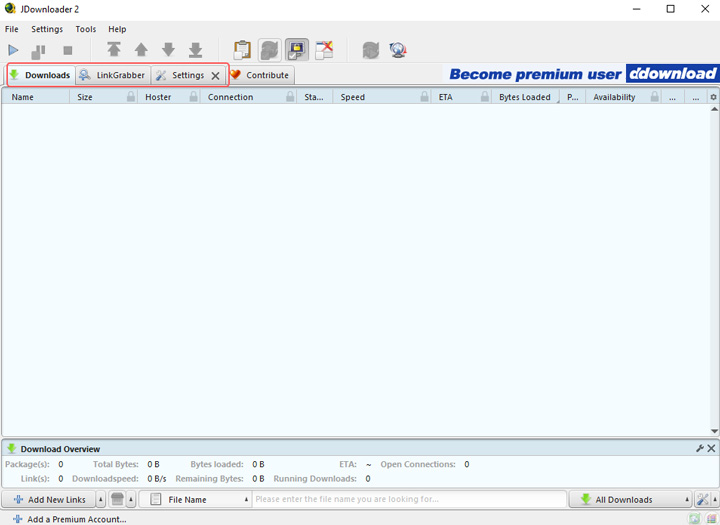
Task: Close the Download Overview panel
Action: pos(711,448)
